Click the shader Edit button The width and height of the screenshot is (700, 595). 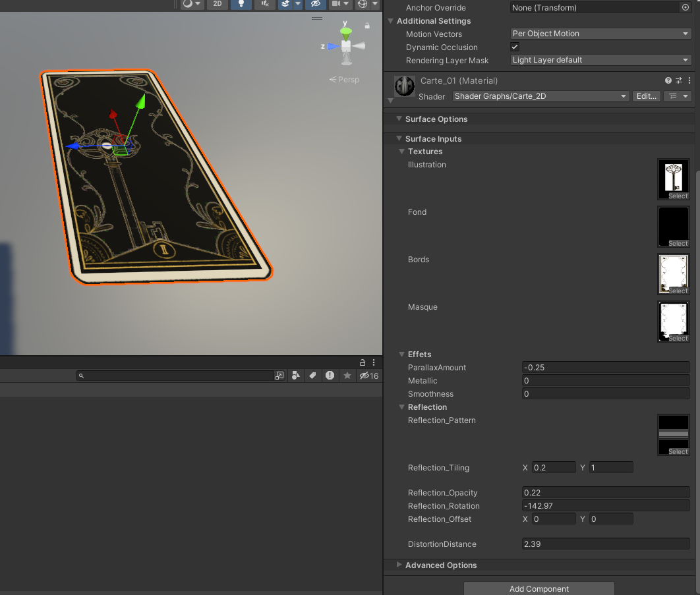[x=646, y=96]
